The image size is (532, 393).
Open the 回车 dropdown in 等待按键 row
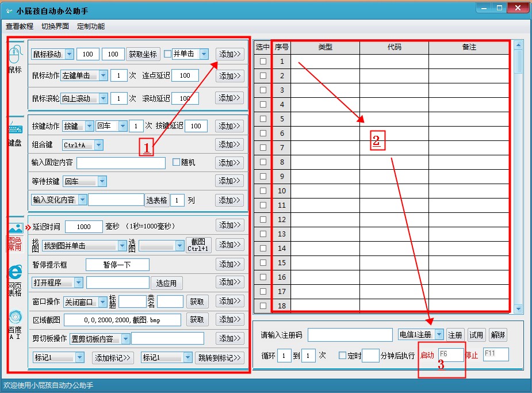pos(102,181)
